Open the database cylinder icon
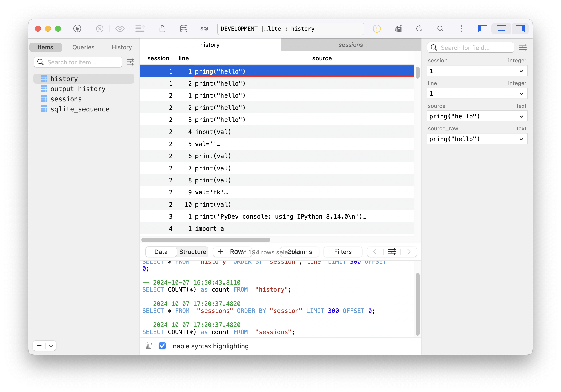Screen dimensions: 561x392 pos(184,29)
